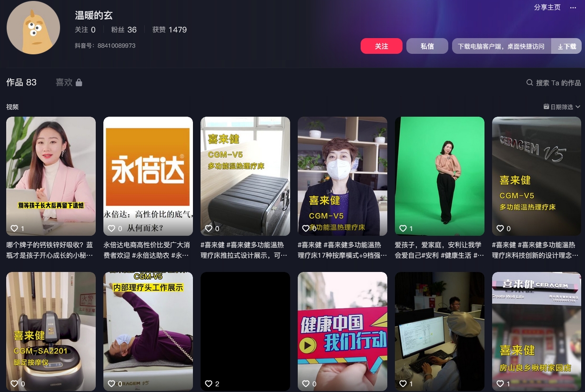Click the profile avatar picture
585x392 pixels.
click(33, 28)
